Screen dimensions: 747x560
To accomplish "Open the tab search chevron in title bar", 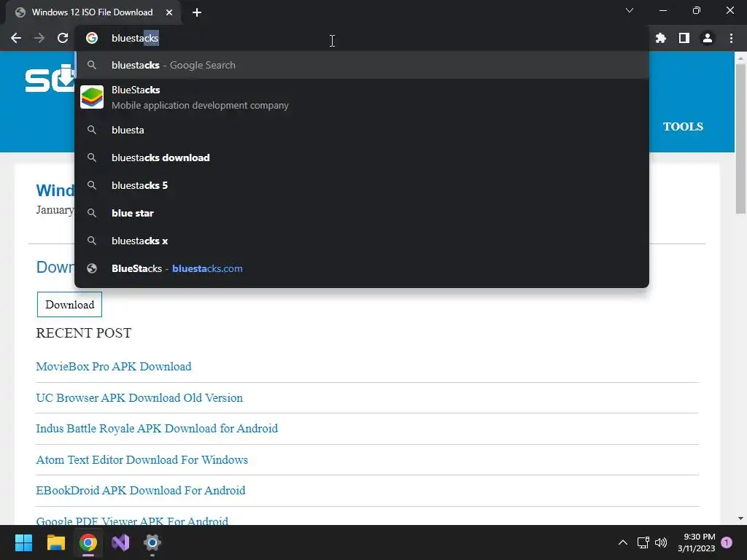I will [x=630, y=10].
